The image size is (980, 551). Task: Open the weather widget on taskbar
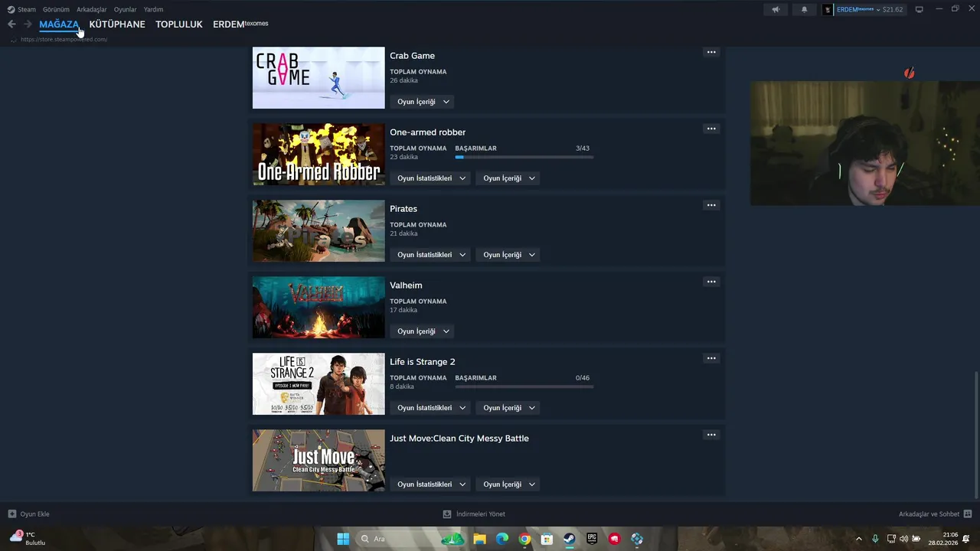pos(28,539)
